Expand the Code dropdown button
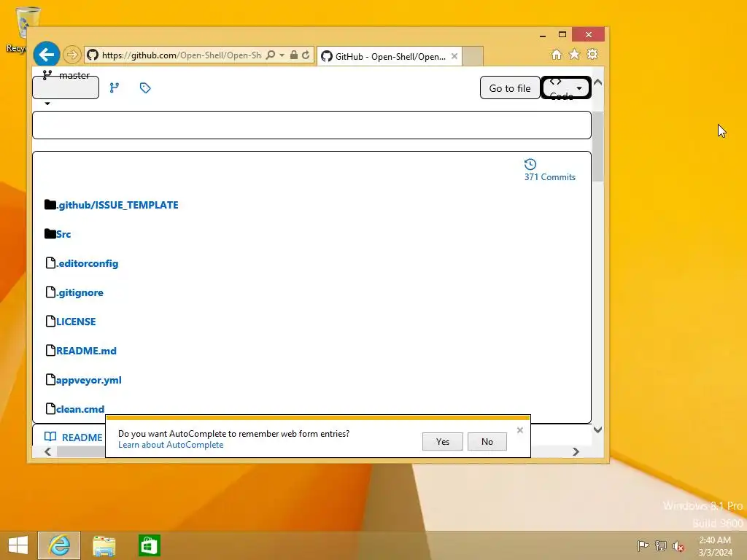The image size is (747, 560). pyautogui.click(x=566, y=88)
